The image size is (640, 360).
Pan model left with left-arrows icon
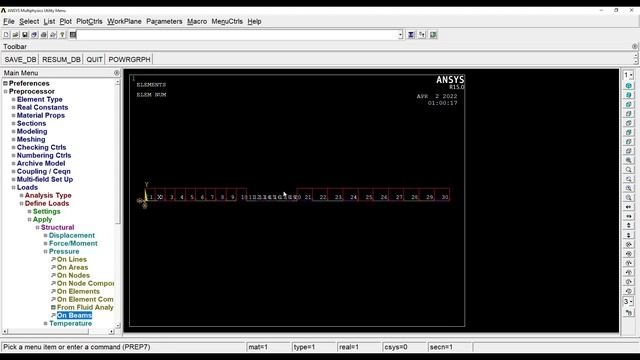point(629,207)
